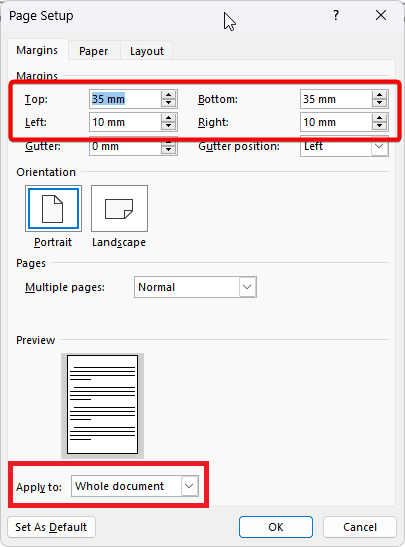Confirm with the OK button

276,527
